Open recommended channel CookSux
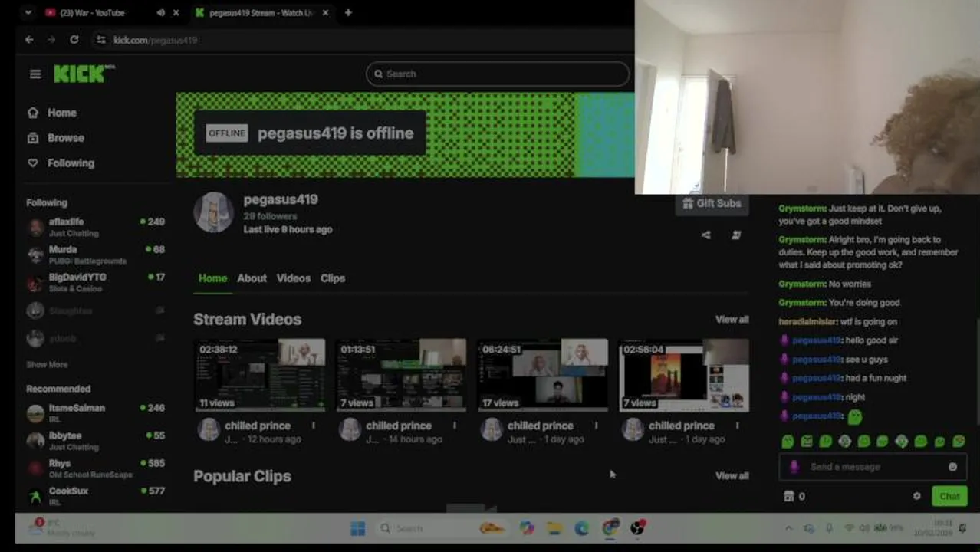 pyautogui.click(x=96, y=496)
